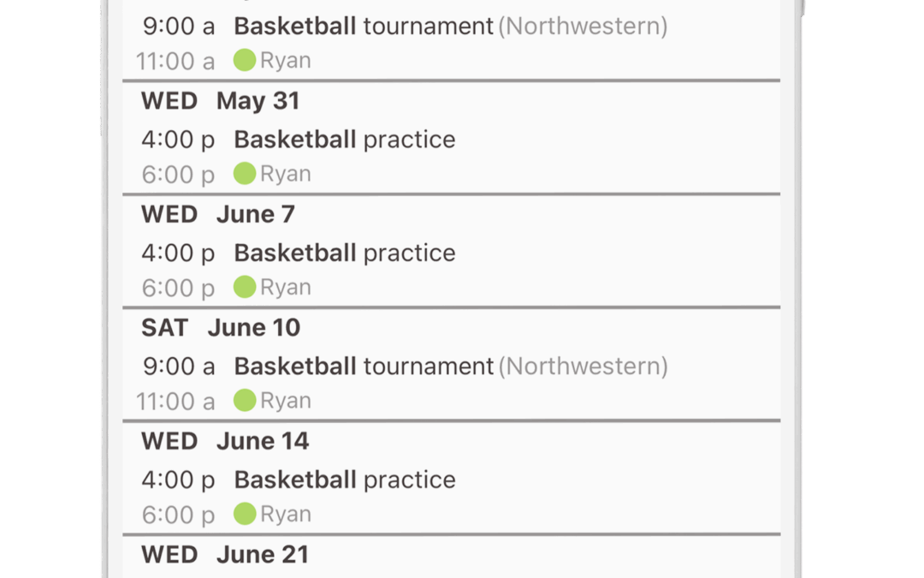Select the WED May 31 date header
Image resolution: width=924 pixels, height=578 pixels.
click(x=221, y=101)
